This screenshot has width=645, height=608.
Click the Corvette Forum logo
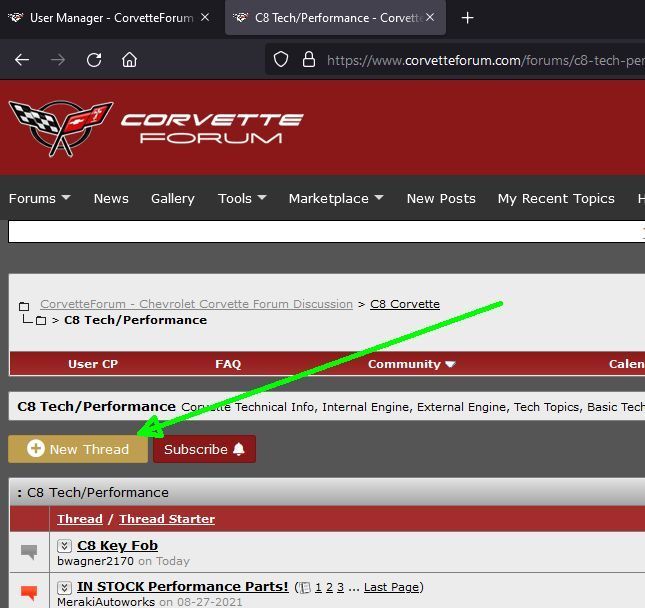[x=156, y=129]
